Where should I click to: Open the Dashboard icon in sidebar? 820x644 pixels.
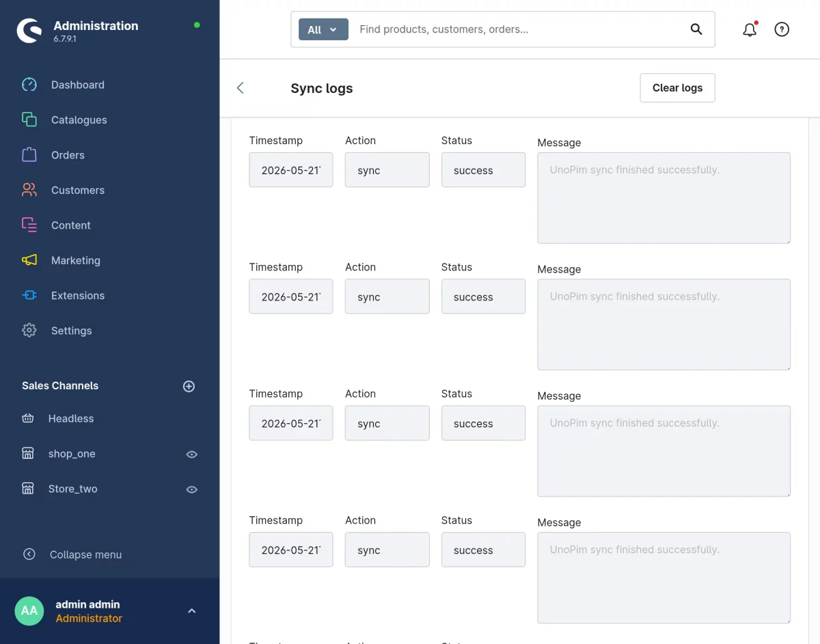tap(29, 85)
